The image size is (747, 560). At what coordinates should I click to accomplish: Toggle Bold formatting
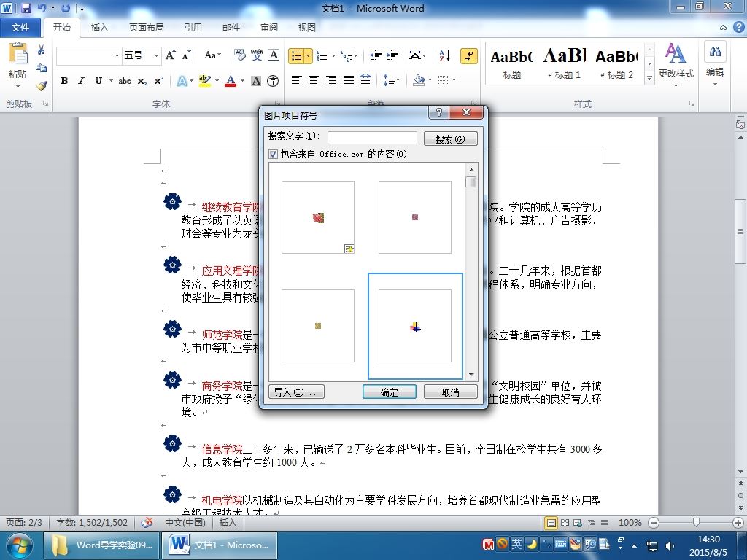(x=64, y=81)
